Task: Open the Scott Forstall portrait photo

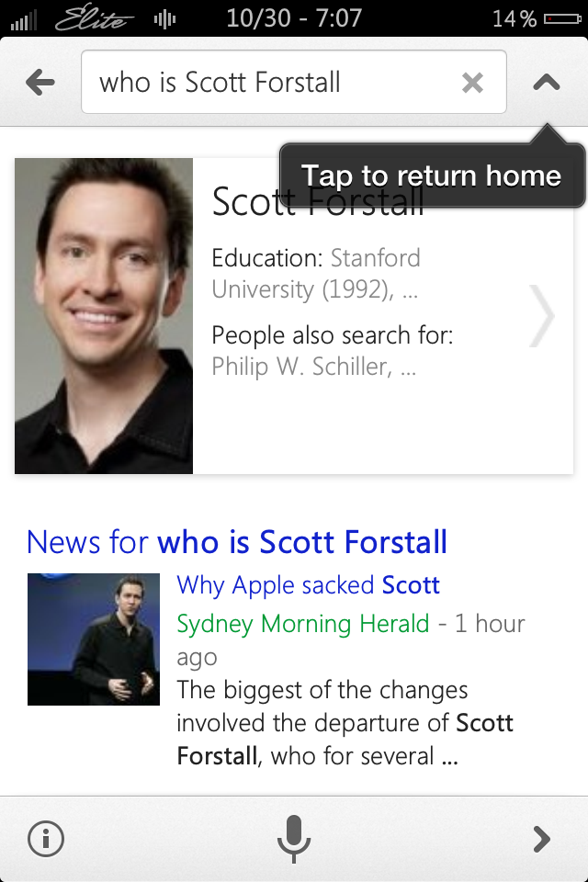Action: 104,315
